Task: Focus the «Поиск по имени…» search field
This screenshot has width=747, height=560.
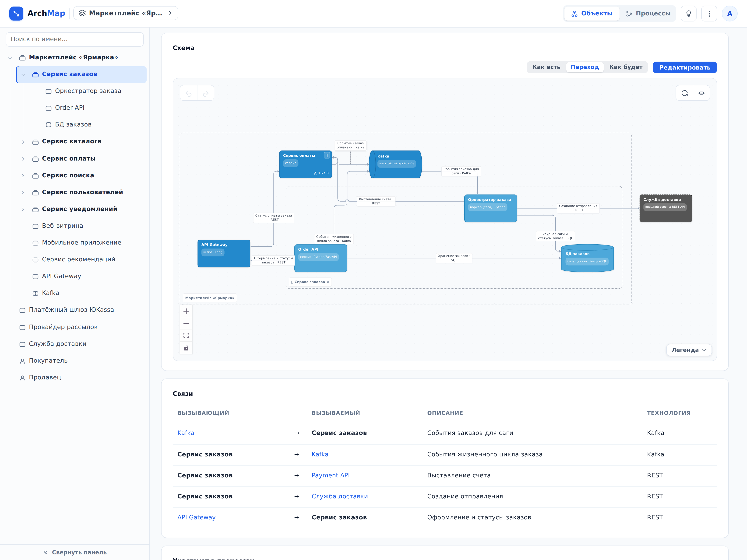Action: [75, 39]
